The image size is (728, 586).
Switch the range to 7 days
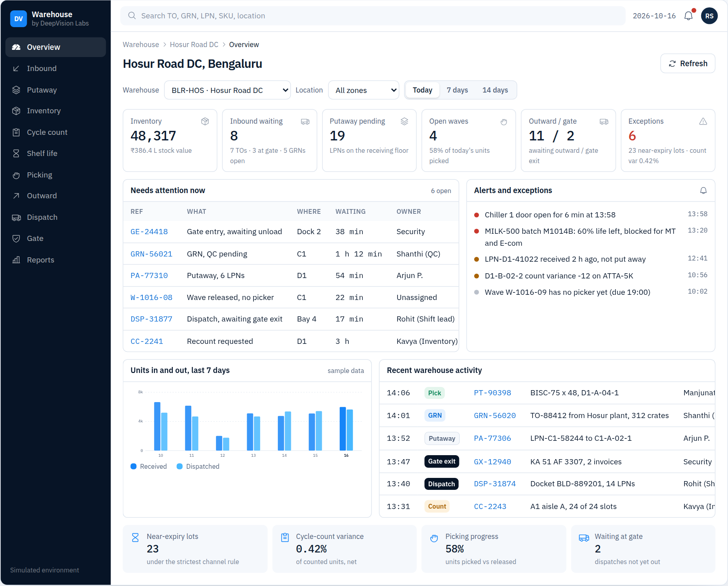pos(457,90)
